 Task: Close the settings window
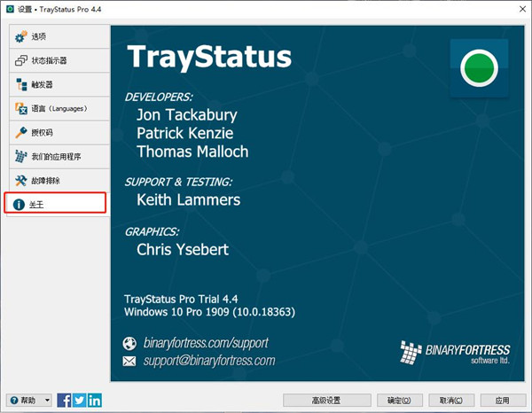[x=522, y=9]
